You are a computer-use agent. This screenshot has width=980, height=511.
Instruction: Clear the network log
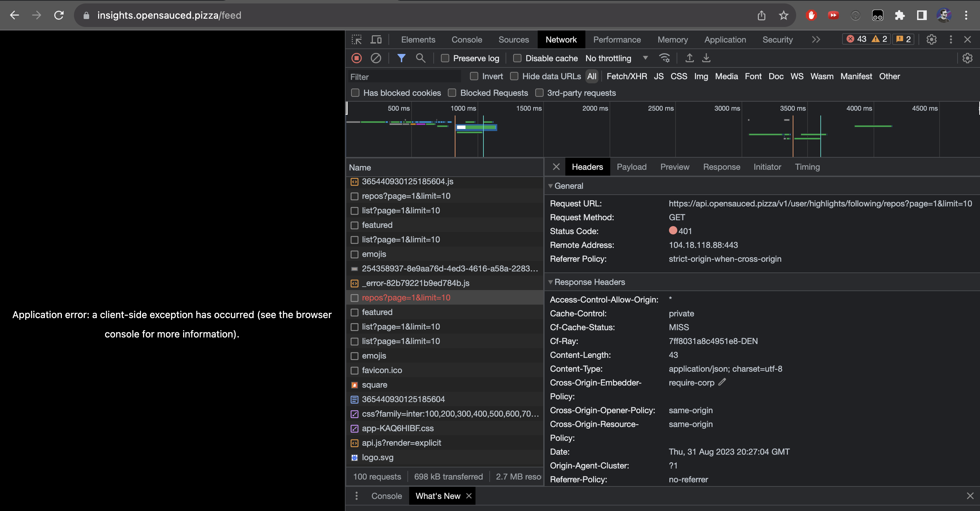click(376, 58)
